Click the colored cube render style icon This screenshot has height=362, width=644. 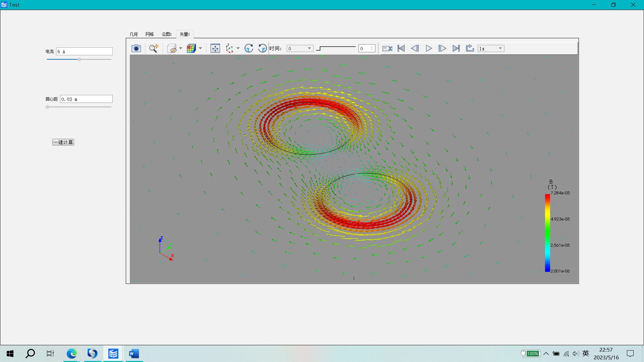coord(191,49)
